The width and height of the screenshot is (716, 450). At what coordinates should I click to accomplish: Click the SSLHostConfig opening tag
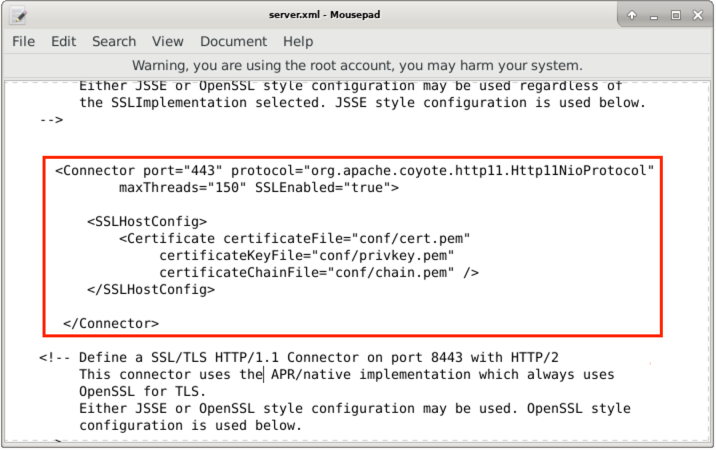pyautogui.click(x=147, y=222)
